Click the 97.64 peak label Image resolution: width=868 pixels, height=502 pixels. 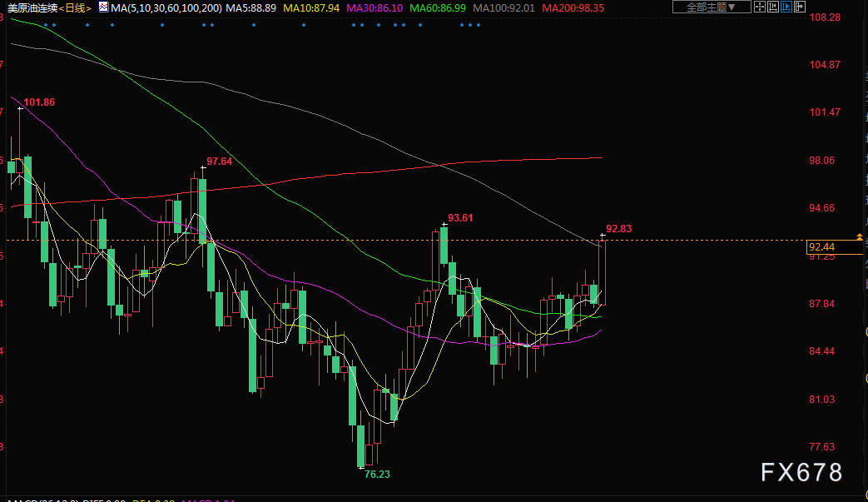click(x=219, y=162)
